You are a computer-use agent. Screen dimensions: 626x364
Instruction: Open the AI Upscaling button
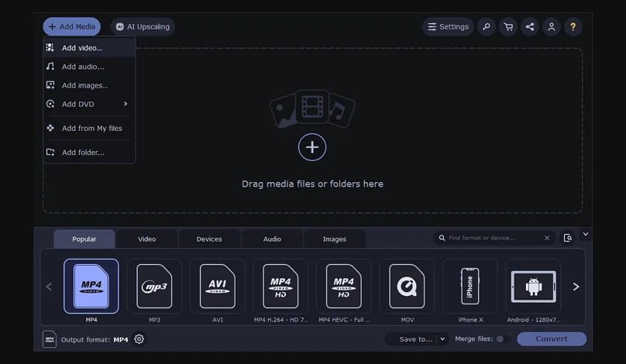click(143, 27)
